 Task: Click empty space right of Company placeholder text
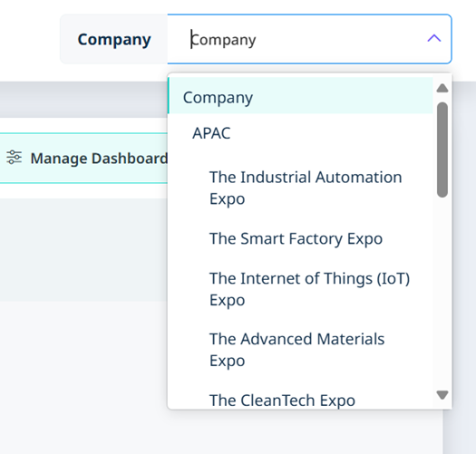point(340,39)
